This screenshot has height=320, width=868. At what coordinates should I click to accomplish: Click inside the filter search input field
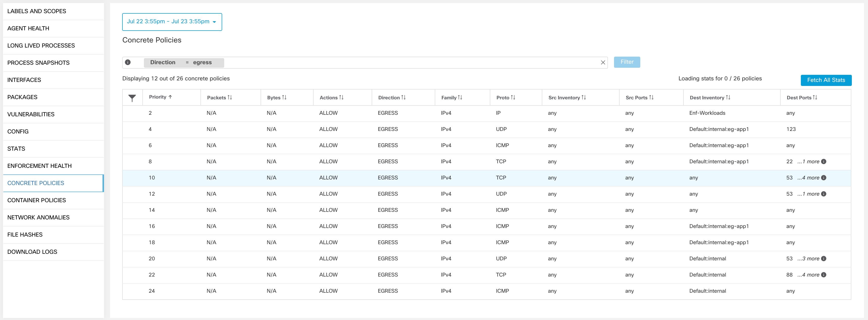[404, 62]
